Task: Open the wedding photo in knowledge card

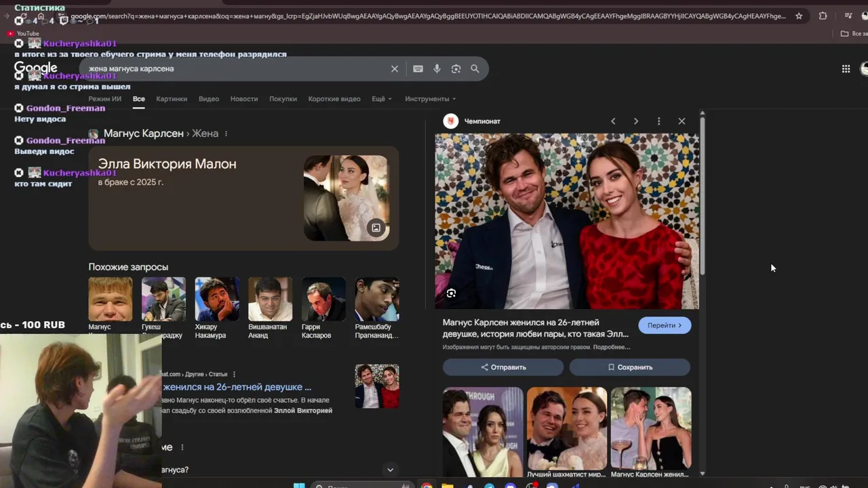Action: [x=346, y=198]
